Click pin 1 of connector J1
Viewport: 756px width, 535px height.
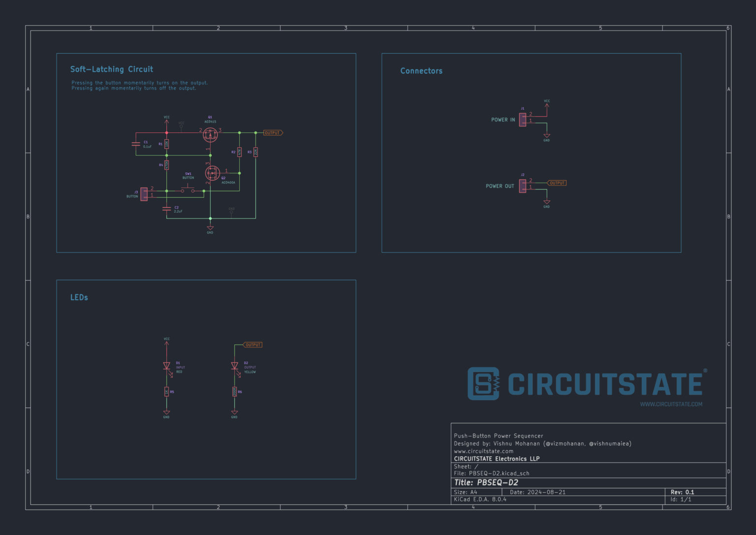point(525,123)
